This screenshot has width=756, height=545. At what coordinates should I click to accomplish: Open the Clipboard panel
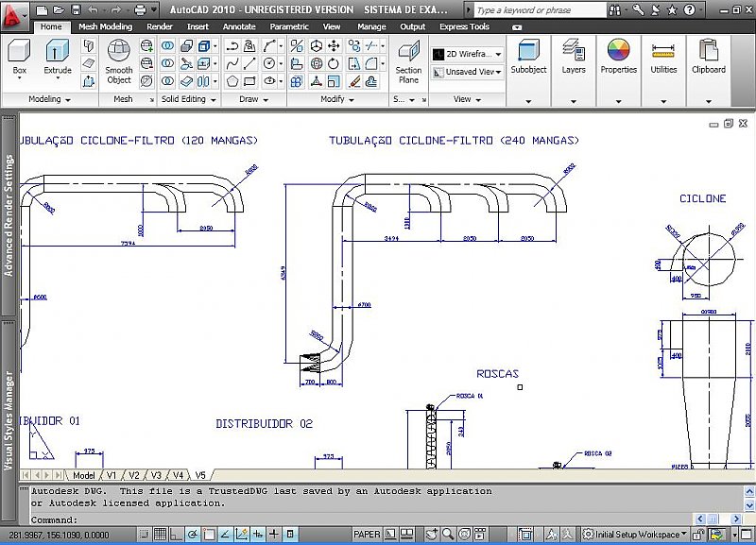click(709, 57)
